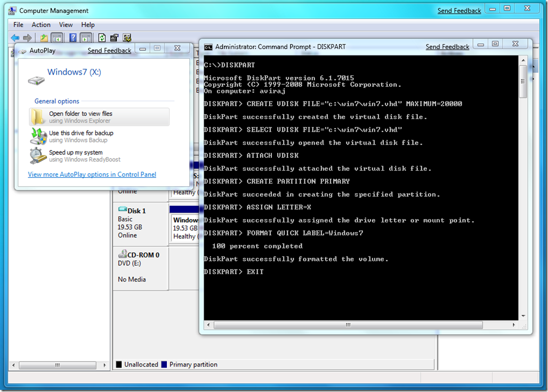Viewport: 548px width, 392px height.
Task: Click the Send Feedback link on Computer Management
Action: (459, 10)
